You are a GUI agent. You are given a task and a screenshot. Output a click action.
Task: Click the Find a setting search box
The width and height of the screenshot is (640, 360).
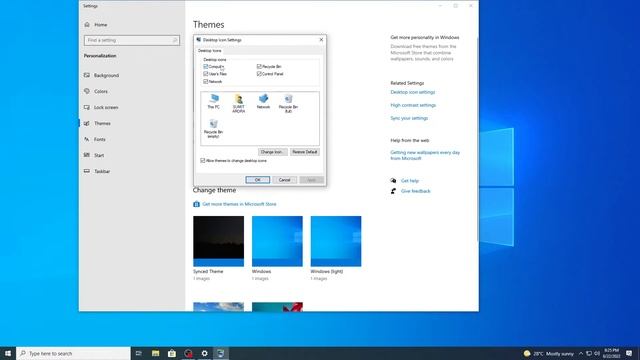pos(132,40)
